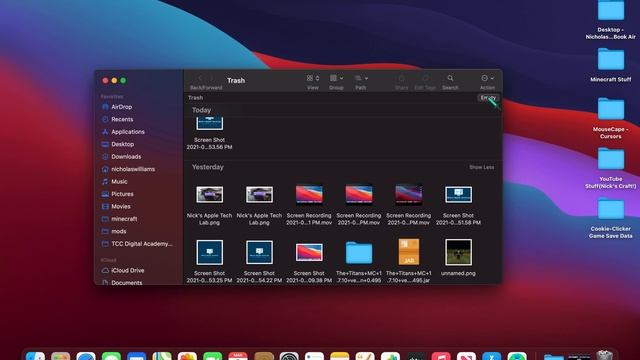The width and height of the screenshot is (640, 360).
Task: Open the mods sidebar folder
Action: point(118,231)
